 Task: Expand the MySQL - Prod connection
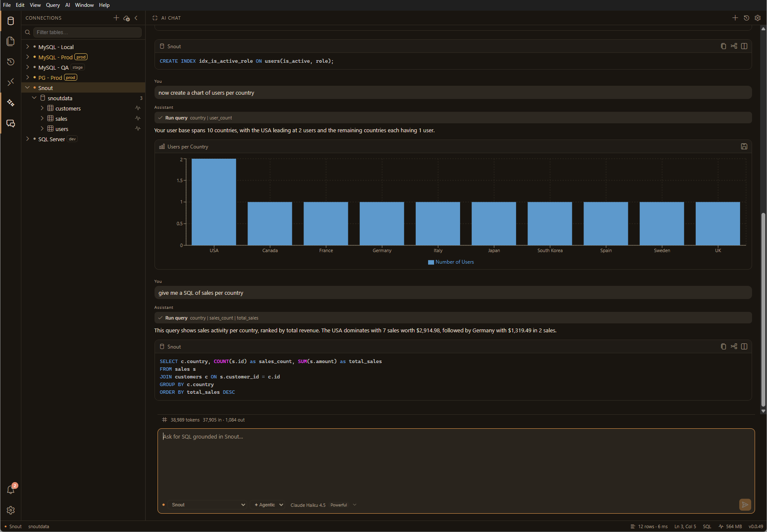(x=28, y=57)
